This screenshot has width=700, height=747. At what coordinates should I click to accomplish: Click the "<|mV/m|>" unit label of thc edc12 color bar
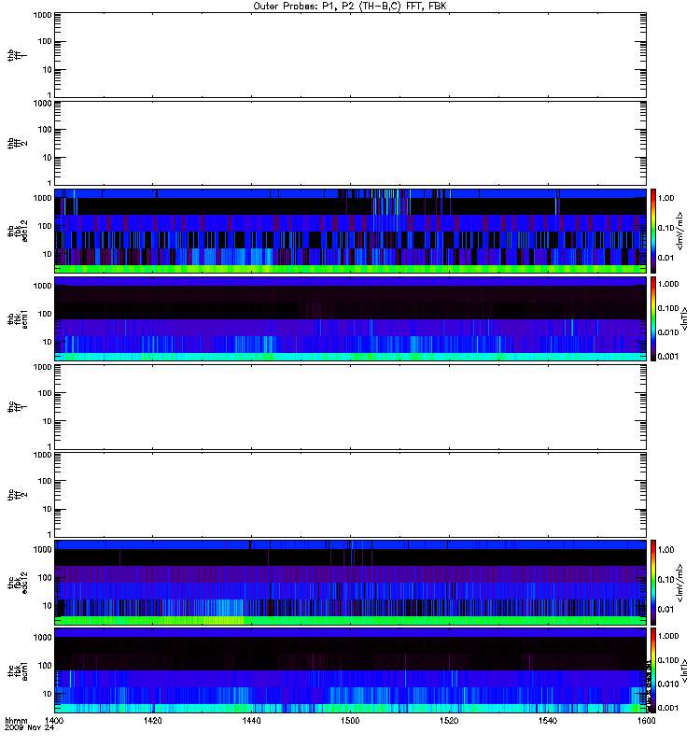click(679, 583)
